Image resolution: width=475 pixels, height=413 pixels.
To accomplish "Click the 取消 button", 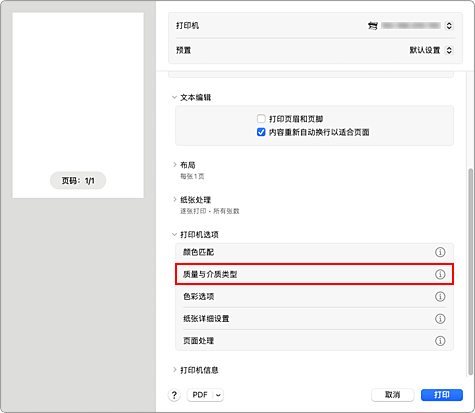I will 393,395.
